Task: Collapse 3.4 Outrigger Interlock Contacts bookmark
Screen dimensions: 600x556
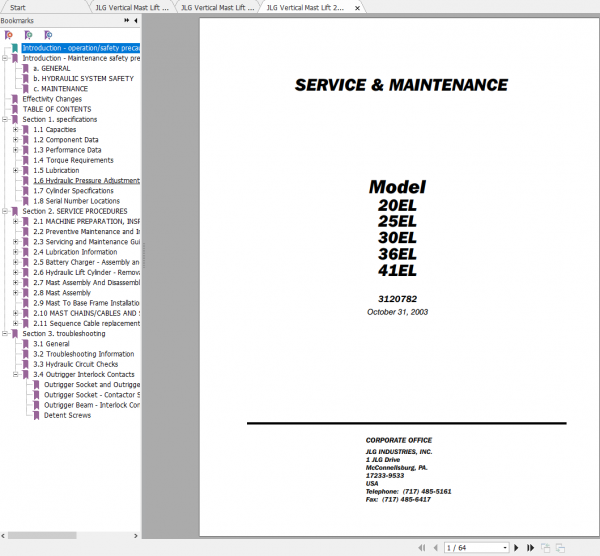Action: 16,374
